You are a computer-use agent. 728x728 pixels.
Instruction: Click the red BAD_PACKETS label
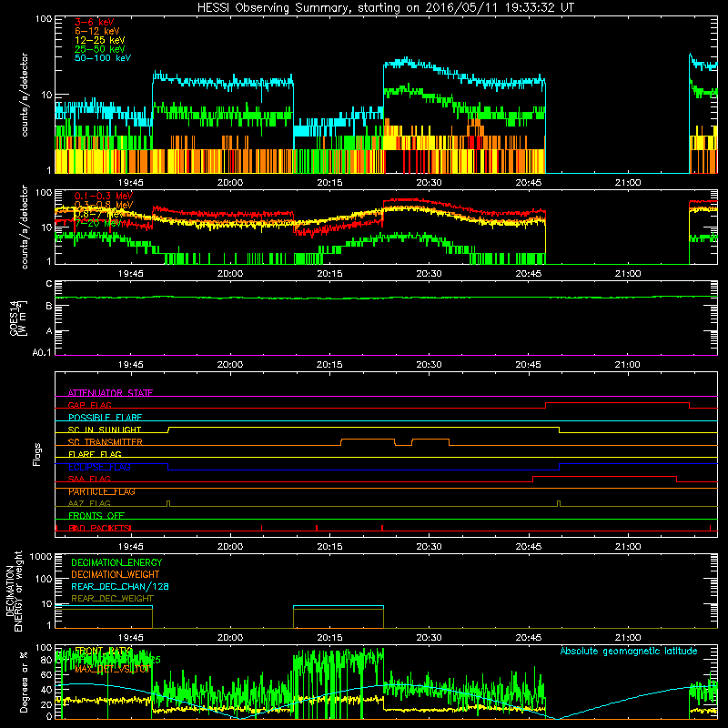click(x=99, y=528)
